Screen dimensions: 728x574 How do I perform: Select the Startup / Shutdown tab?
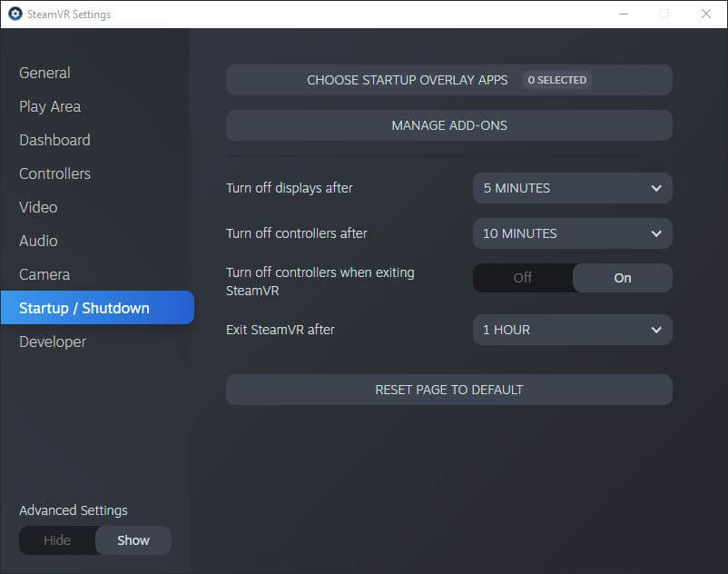(x=97, y=307)
